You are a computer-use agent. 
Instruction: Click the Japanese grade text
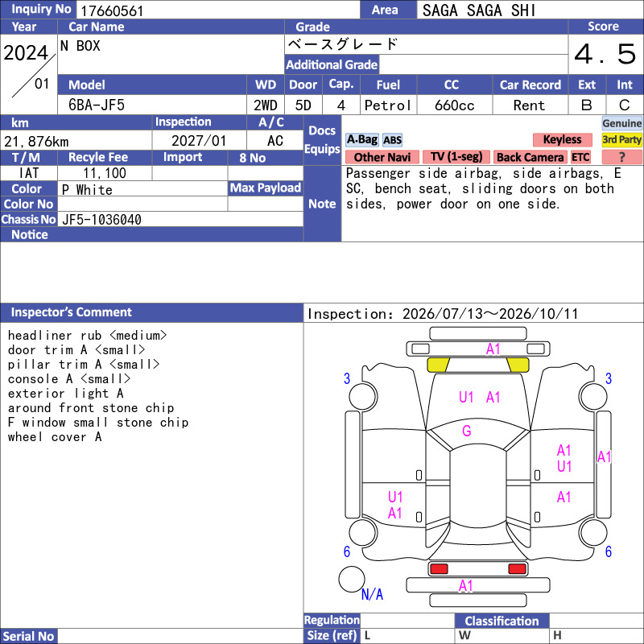pos(343,44)
